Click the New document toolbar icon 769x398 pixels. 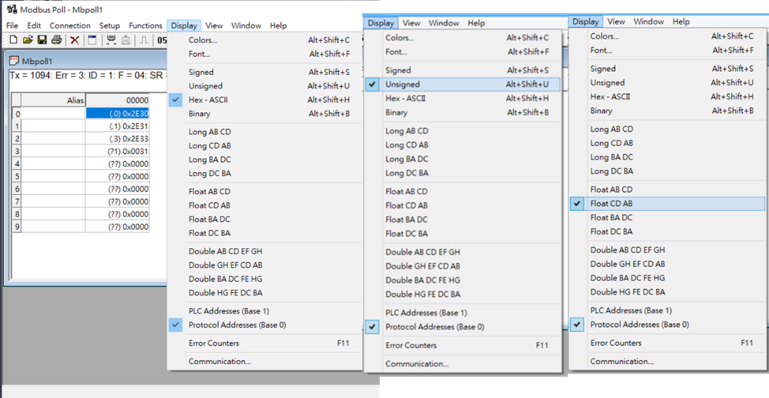14,40
